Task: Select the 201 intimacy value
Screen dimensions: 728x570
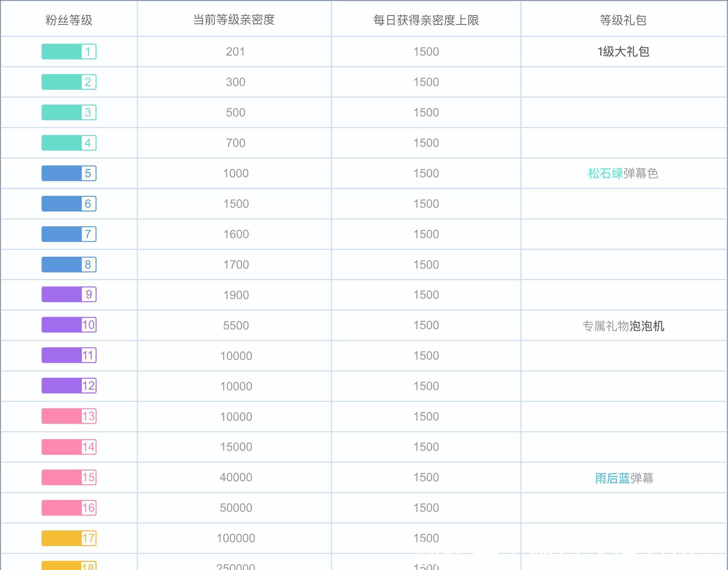Action: [x=235, y=52]
